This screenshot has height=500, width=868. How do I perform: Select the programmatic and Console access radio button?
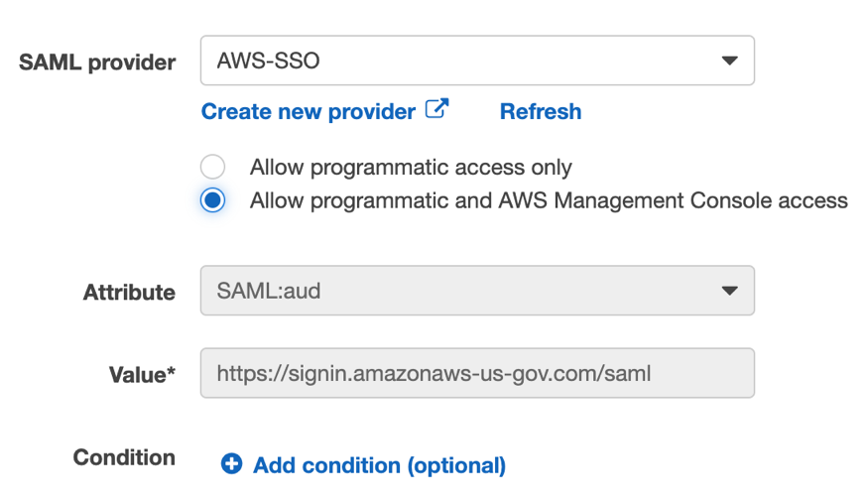pos(212,200)
